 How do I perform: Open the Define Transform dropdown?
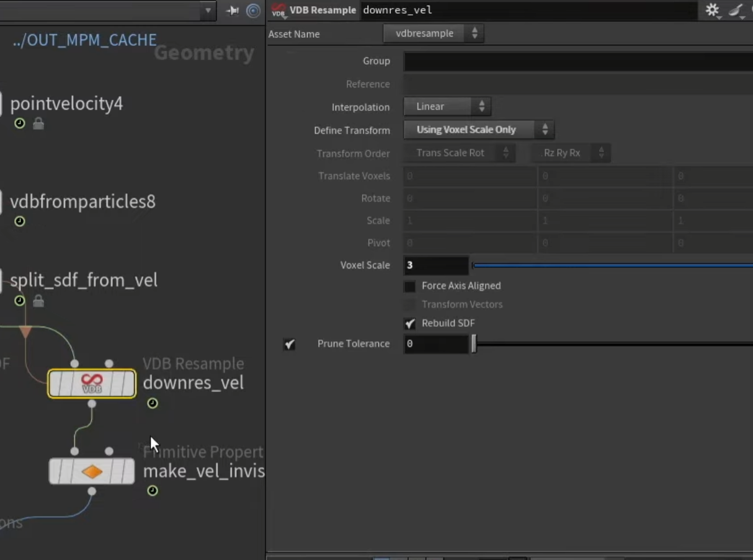[x=479, y=130]
